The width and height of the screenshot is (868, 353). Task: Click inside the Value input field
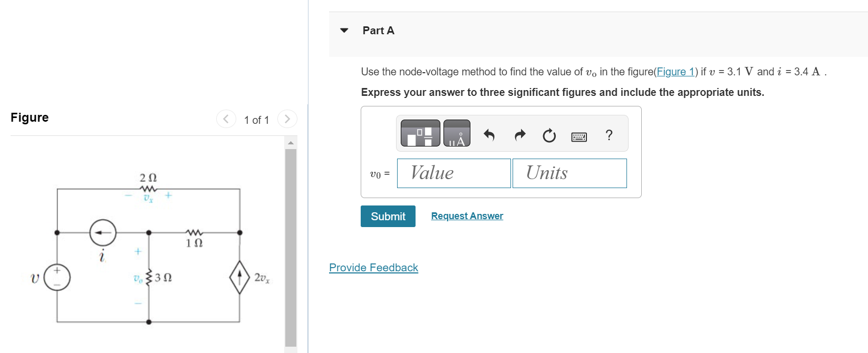tap(453, 173)
